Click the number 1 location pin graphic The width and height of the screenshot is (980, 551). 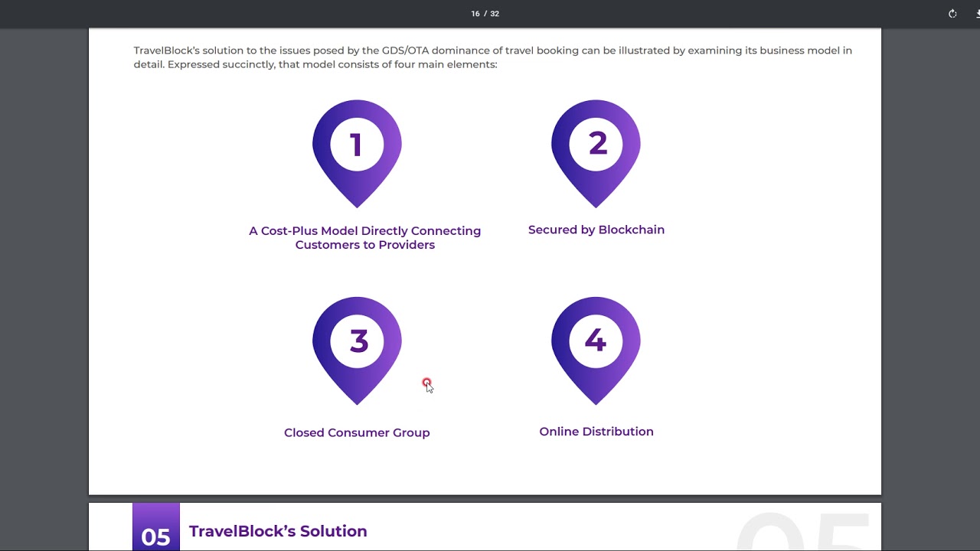point(357,154)
